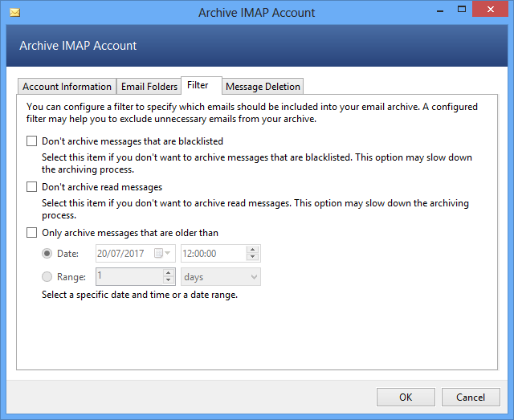This screenshot has width=514, height=420.
Task: Click the Cancel button
Action: pos(471,397)
